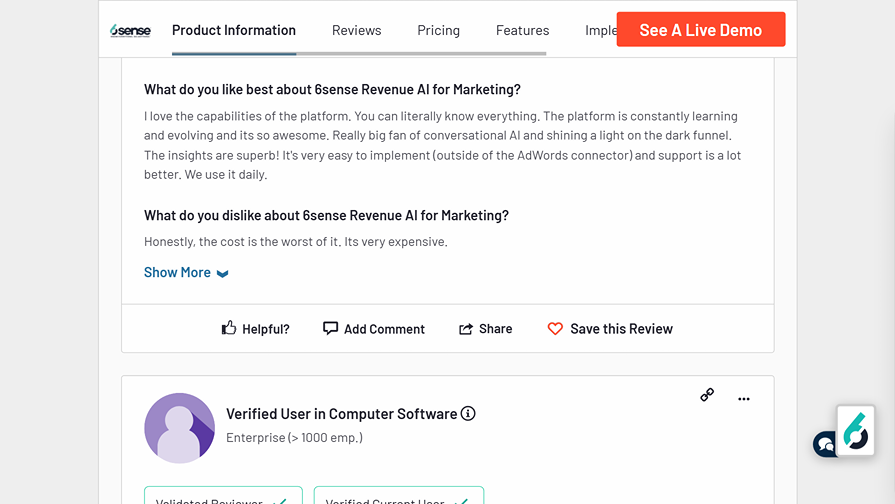Viewport: 895px width, 504px height.
Task: Open info icon beside Verified User
Action: [468, 414]
